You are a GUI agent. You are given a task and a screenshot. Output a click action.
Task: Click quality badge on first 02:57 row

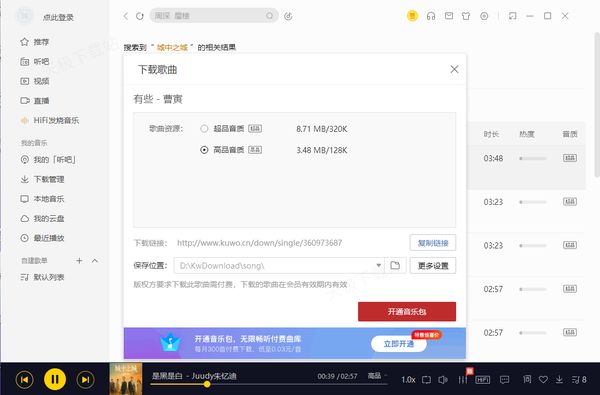click(x=570, y=289)
